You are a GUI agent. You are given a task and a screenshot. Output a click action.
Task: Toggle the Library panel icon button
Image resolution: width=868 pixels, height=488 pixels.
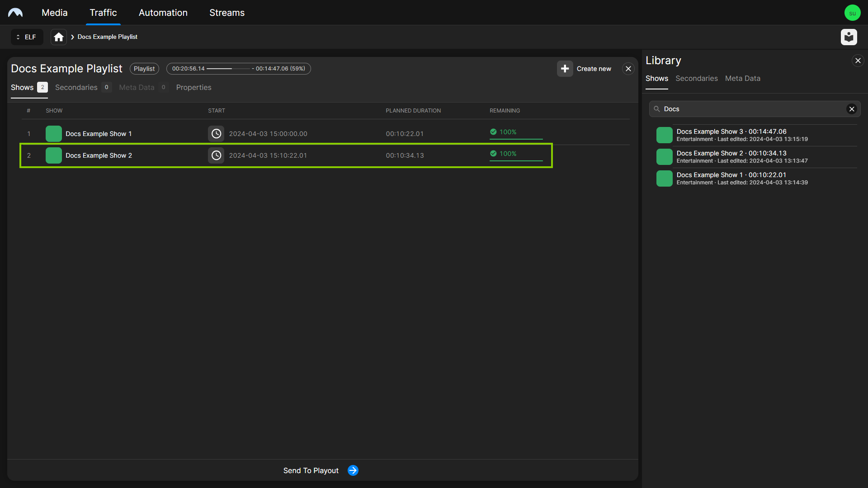[849, 37]
